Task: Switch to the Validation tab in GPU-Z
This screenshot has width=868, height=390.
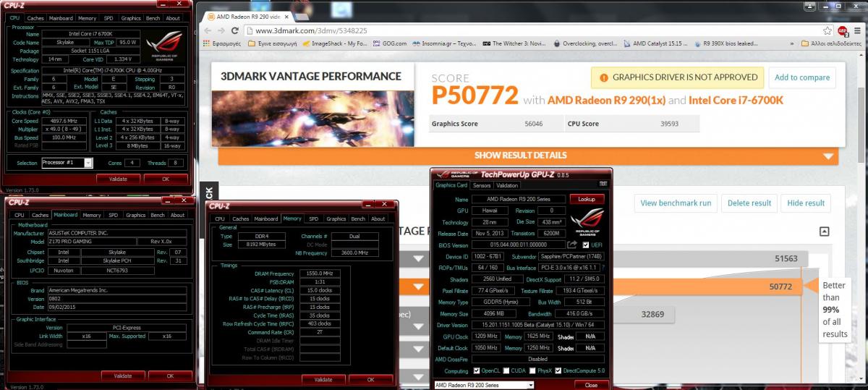Action: tap(506, 185)
